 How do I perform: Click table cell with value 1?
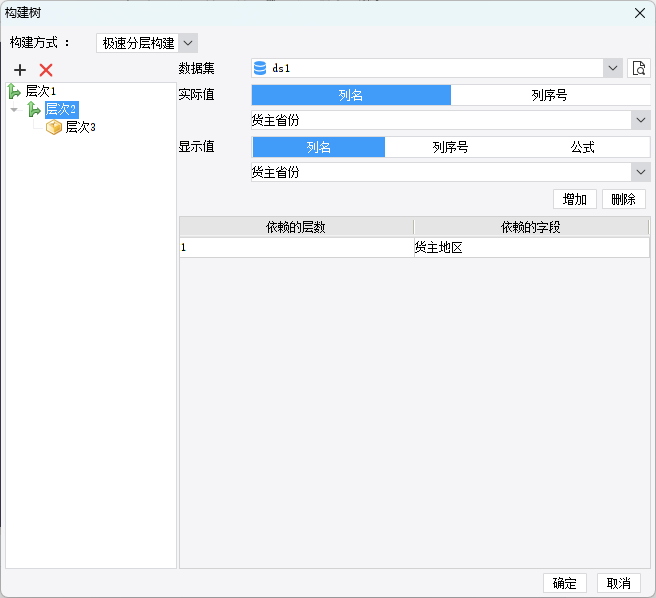tap(297, 247)
